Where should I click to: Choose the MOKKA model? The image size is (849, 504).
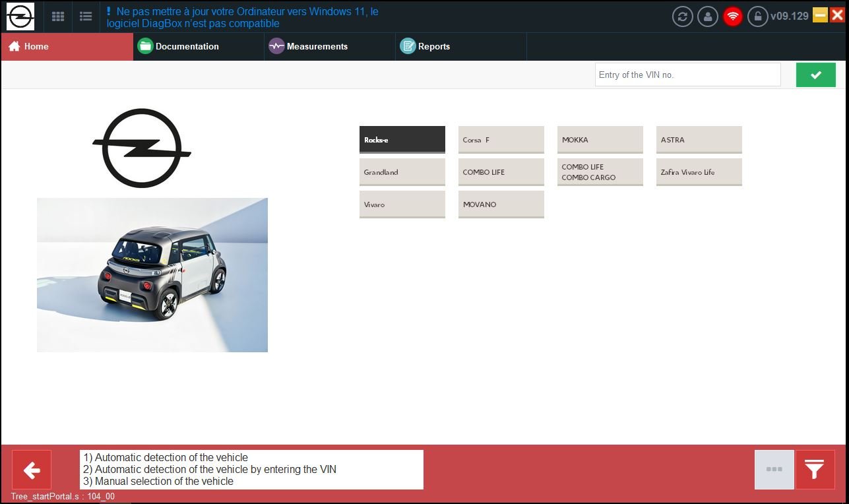click(x=600, y=140)
